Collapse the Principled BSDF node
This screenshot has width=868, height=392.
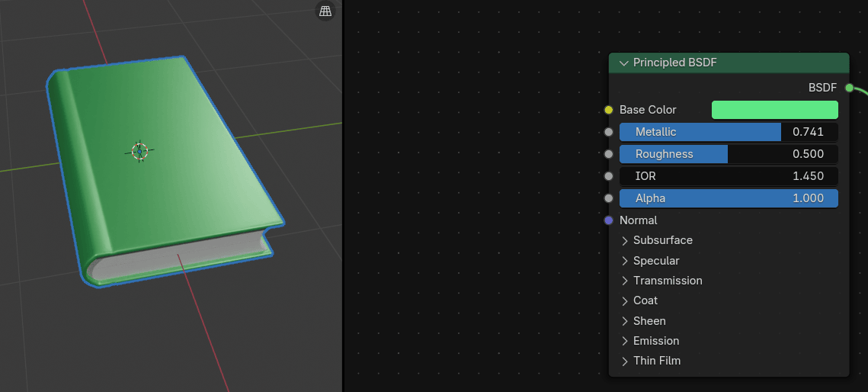pyautogui.click(x=624, y=63)
